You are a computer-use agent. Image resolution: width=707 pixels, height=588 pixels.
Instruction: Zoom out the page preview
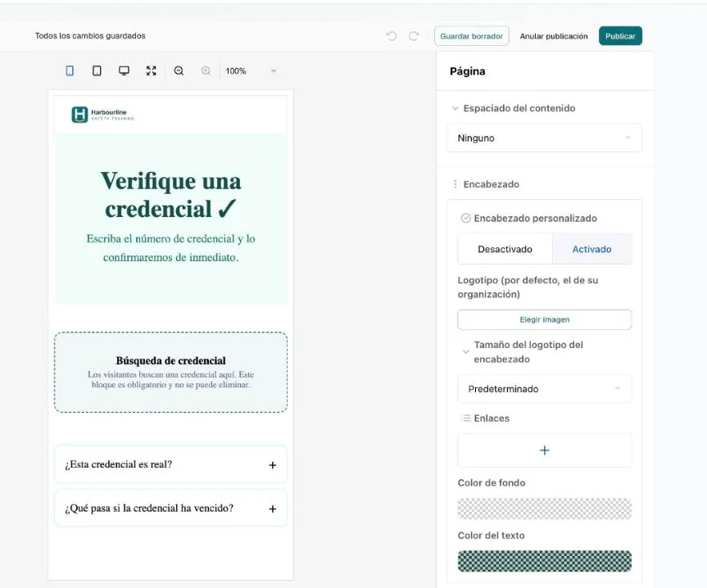pos(179,70)
